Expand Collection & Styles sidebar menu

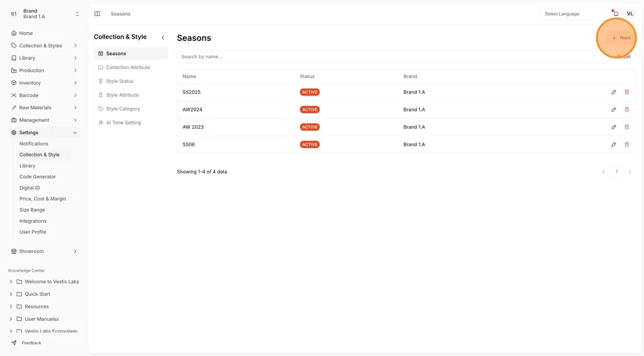point(44,45)
